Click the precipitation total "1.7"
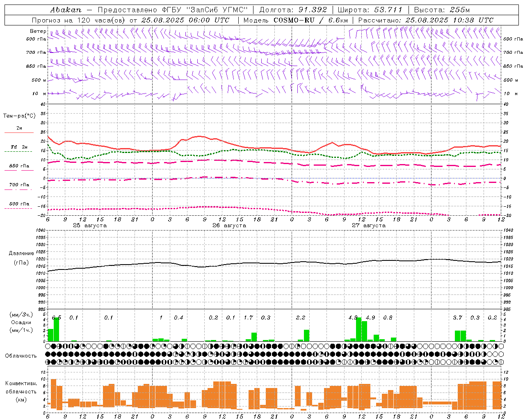The width and height of the screenshot is (525, 420). point(248,318)
